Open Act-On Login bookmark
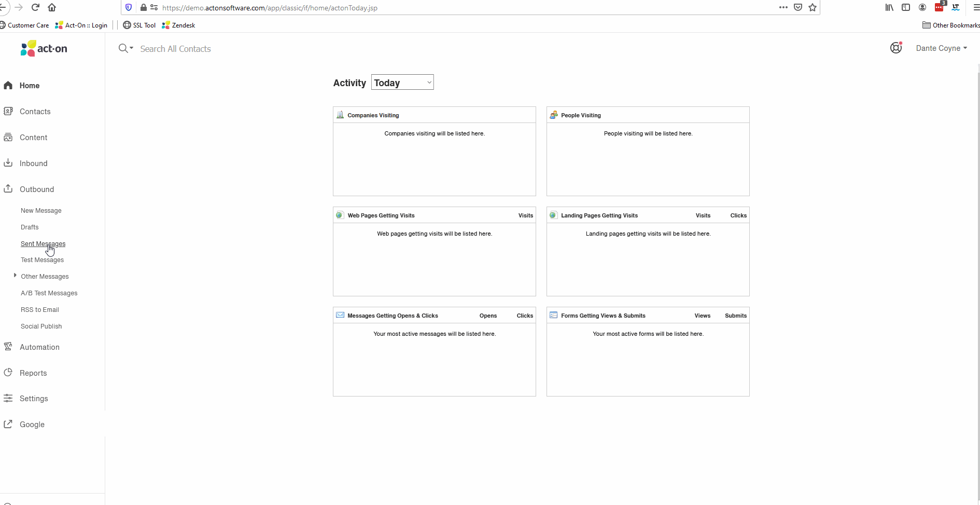 tap(81, 25)
